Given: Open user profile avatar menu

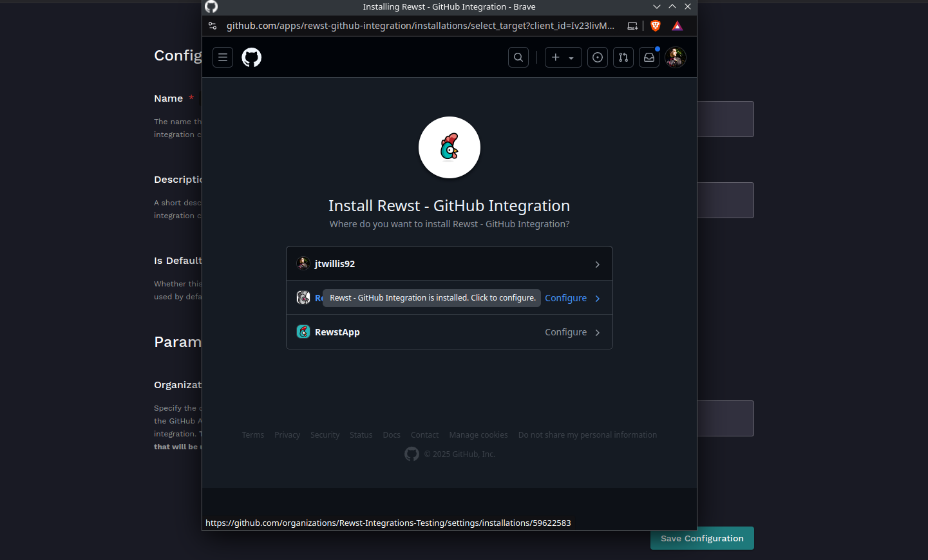Looking at the screenshot, I should [676, 57].
